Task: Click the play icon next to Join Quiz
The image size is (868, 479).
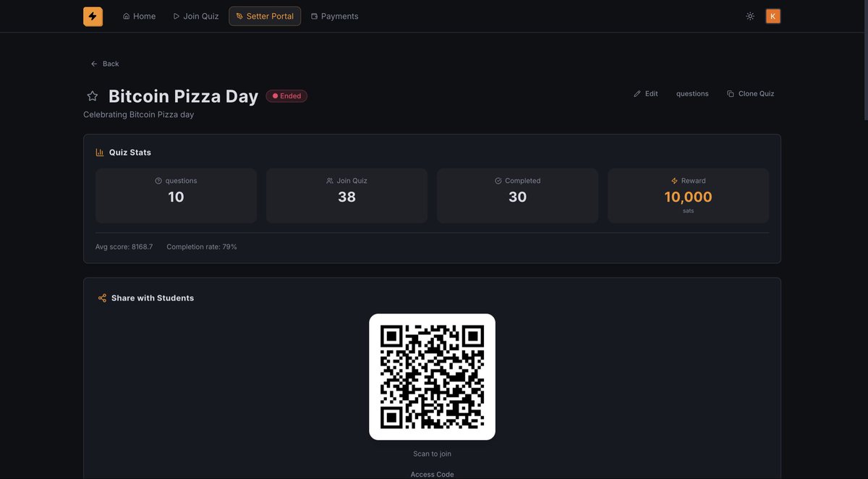Action: 176,16
